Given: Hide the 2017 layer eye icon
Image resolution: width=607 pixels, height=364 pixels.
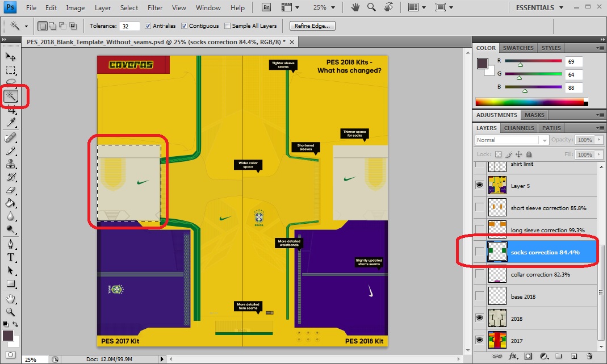Looking at the screenshot, I should pyautogui.click(x=480, y=340).
